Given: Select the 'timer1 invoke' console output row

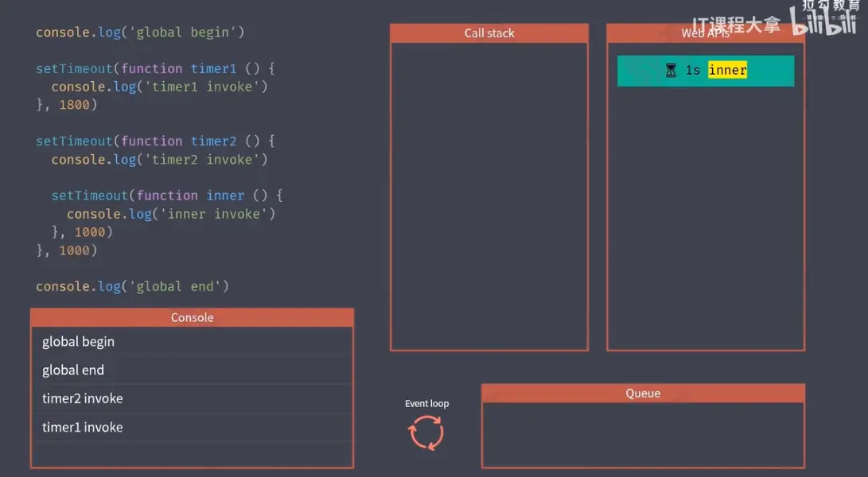Looking at the screenshot, I should click(192, 427).
